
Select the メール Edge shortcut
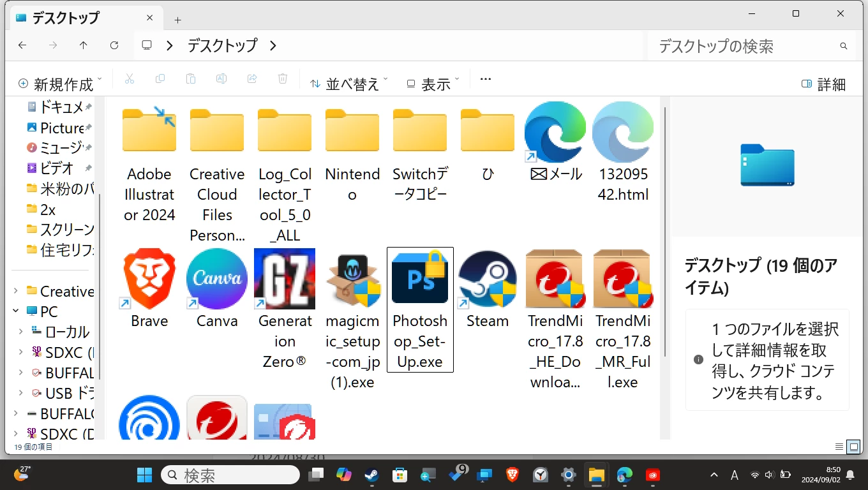point(555,143)
